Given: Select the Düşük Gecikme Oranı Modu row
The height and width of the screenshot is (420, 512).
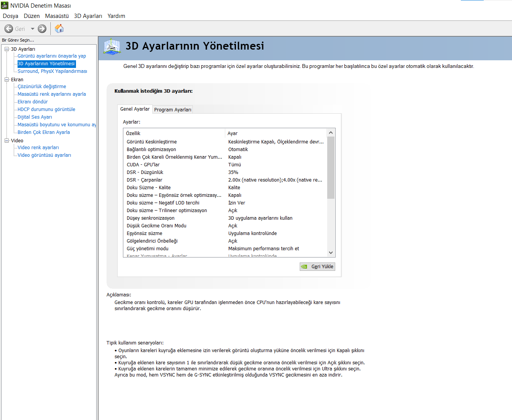Looking at the screenshot, I should coord(225,226).
